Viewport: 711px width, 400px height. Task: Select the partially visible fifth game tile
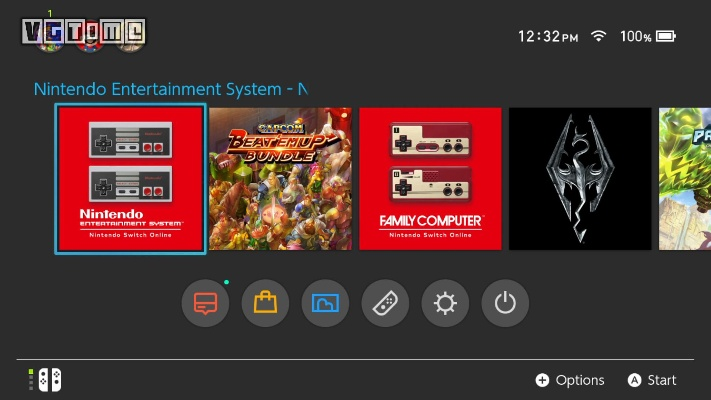point(686,179)
